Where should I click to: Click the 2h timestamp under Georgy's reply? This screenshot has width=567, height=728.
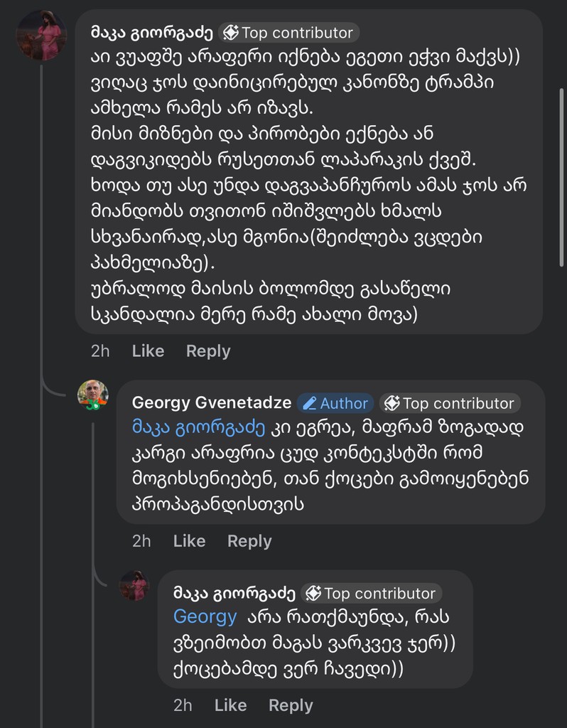tap(141, 541)
